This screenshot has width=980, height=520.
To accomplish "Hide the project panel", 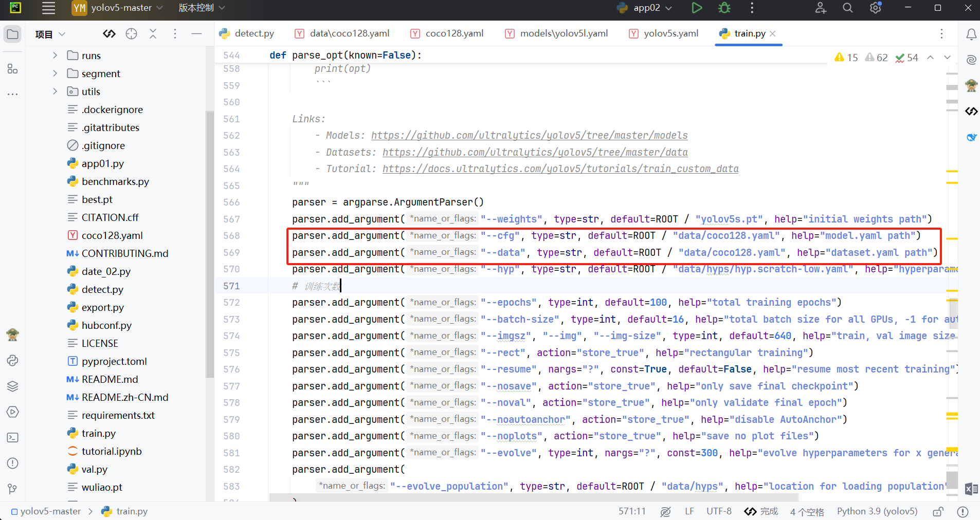I will click(196, 34).
